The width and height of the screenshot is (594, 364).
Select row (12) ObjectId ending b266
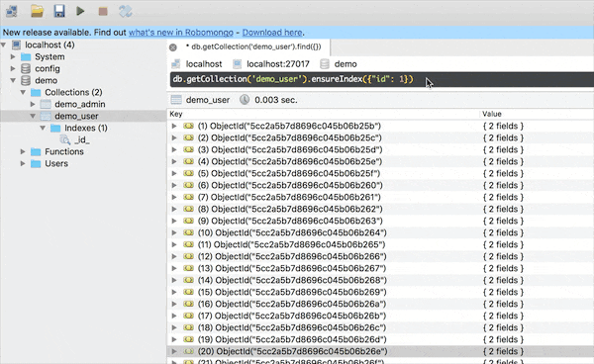point(292,256)
